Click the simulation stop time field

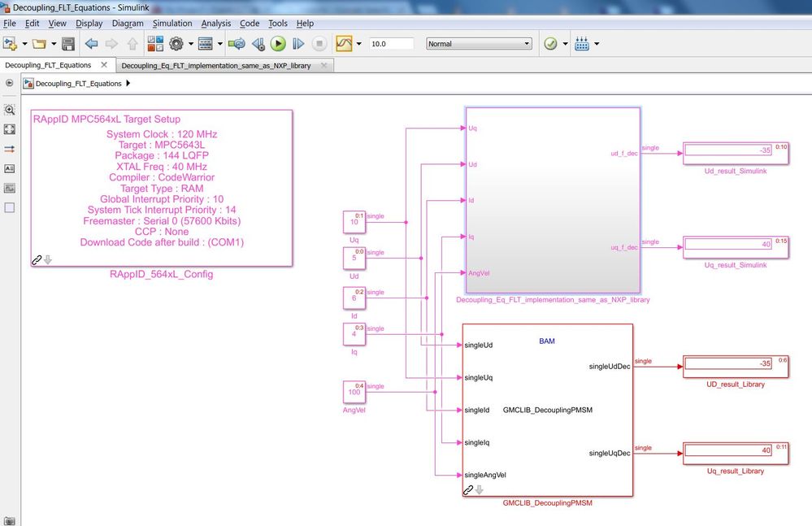click(x=391, y=44)
